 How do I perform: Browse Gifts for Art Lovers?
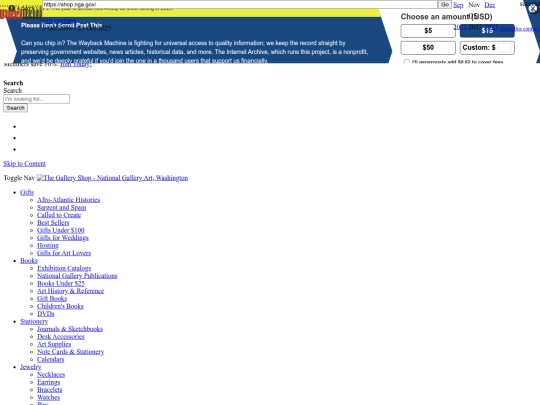click(64, 253)
